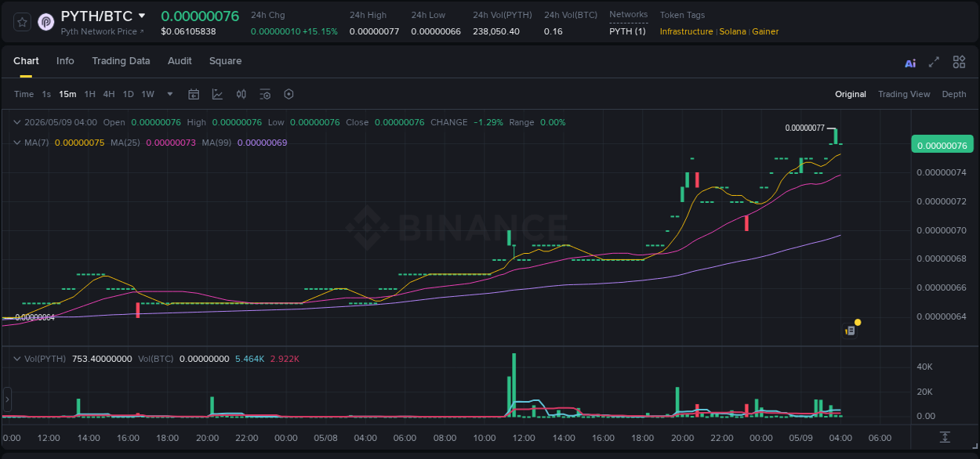Open the chart display settings list icon
This screenshot has width=980, height=459.
pyautogui.click(x=265, y=94)
